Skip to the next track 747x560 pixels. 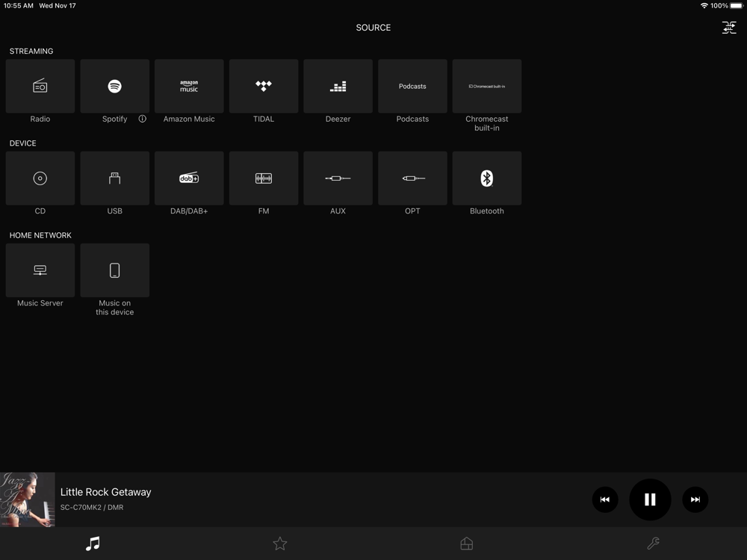pyautogui.click(x=695, y=500)
